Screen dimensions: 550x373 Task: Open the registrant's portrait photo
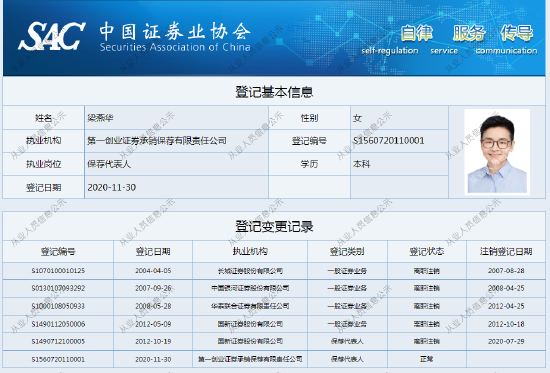click(x=497, y=152)
